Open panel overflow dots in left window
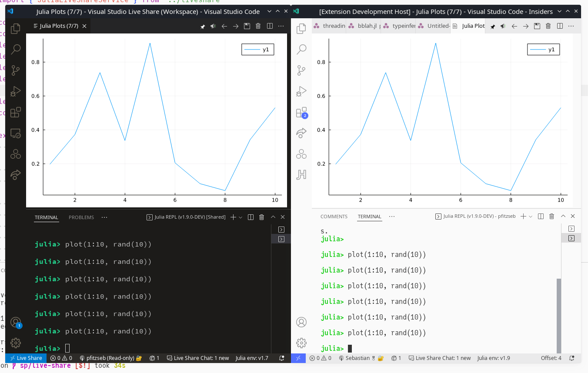Image resolution: width=588 pixels, height=373 pixels. click(x=104, y=217)
